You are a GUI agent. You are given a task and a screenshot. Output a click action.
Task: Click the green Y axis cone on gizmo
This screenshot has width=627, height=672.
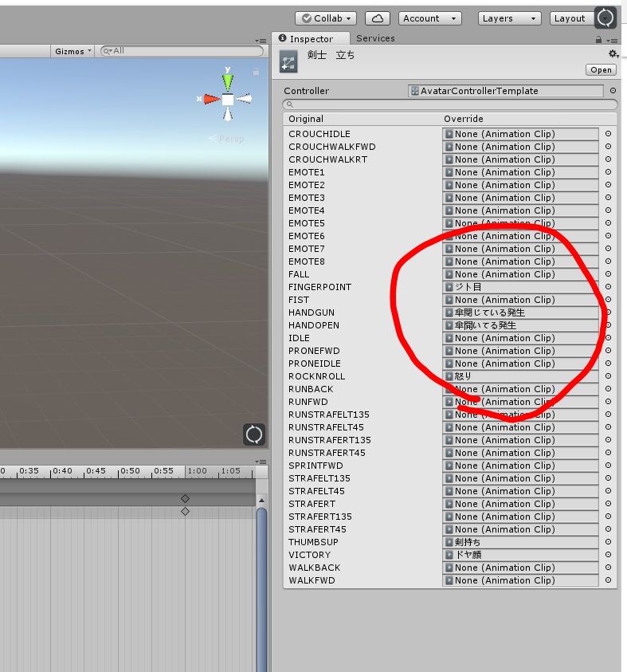(x=228, y=81)
